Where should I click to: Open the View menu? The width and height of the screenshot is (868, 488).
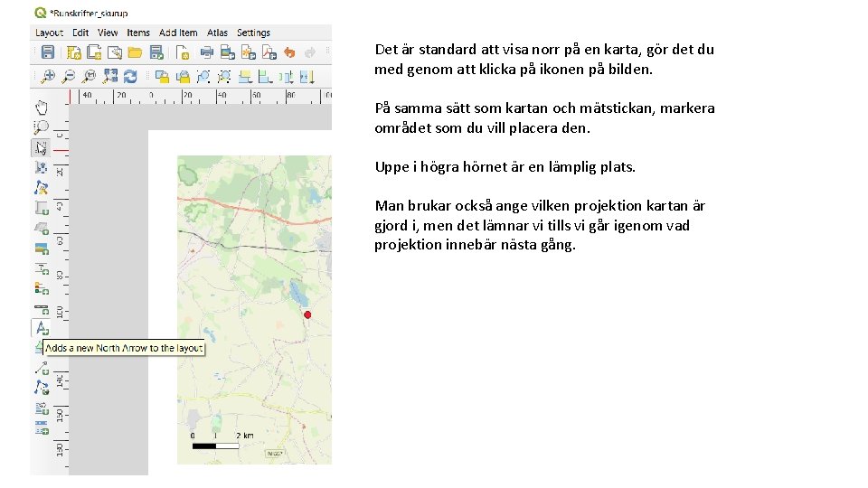tap(108, 33)
